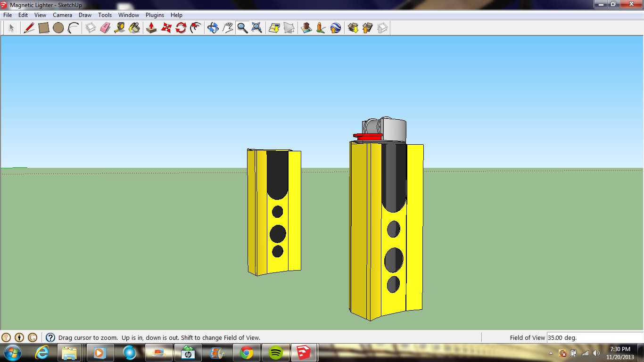Click the Zoom magnifier tool
Screen dimensions: 644x362
tap(242, 28)
